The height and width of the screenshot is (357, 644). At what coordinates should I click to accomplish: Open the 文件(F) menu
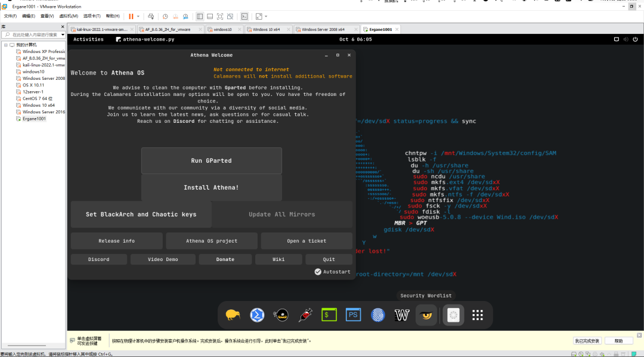pyautogui.click(x=10, y=16)
